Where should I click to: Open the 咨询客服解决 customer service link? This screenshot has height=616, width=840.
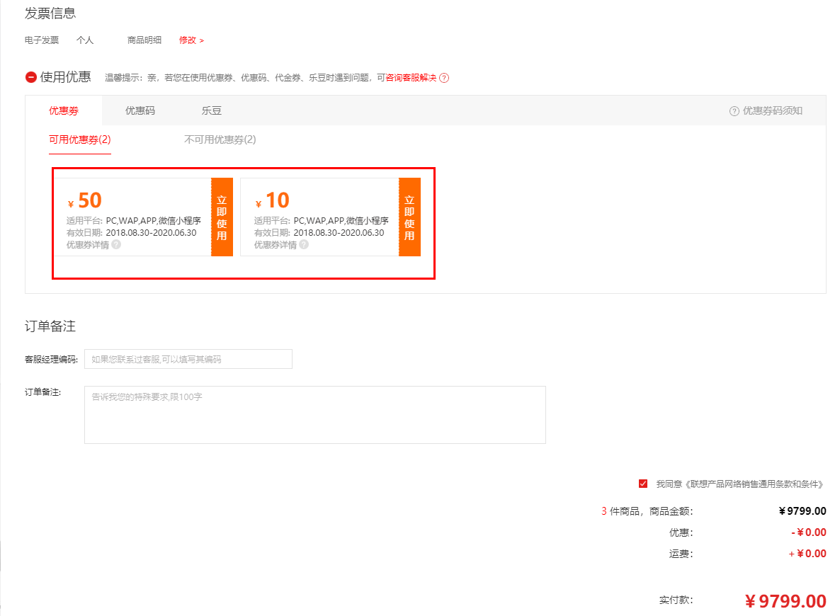click(x=411, y=78)
